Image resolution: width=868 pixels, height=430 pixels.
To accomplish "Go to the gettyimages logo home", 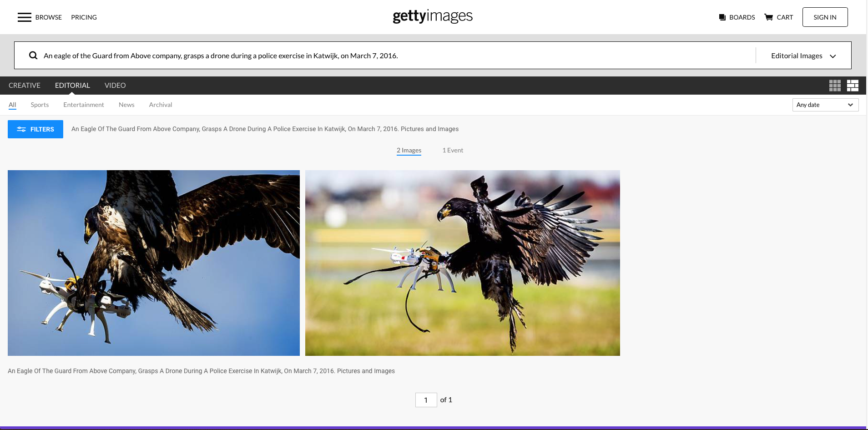I will [x=433, y=16].
